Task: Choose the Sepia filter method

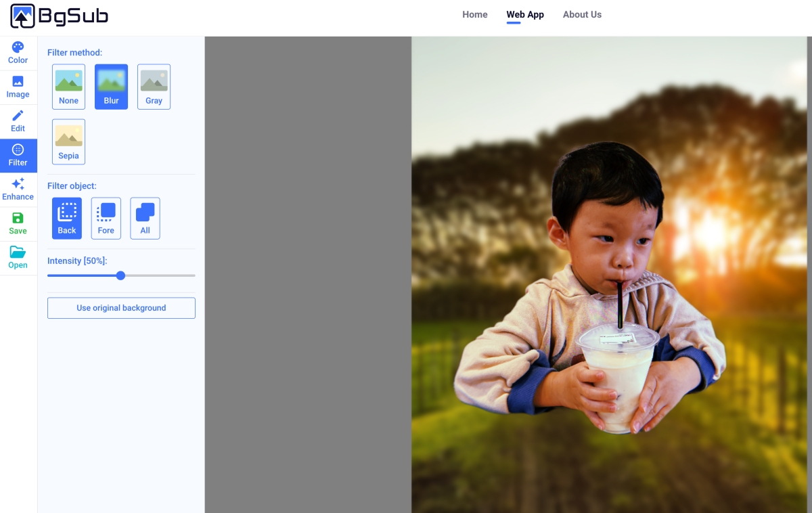Action: pos(68,141)
